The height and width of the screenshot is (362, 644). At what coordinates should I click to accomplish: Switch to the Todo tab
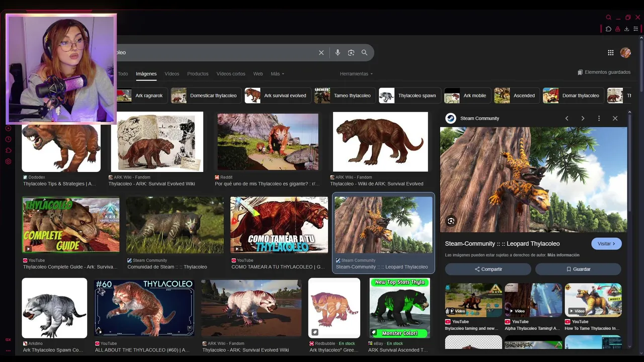[123, 74]
